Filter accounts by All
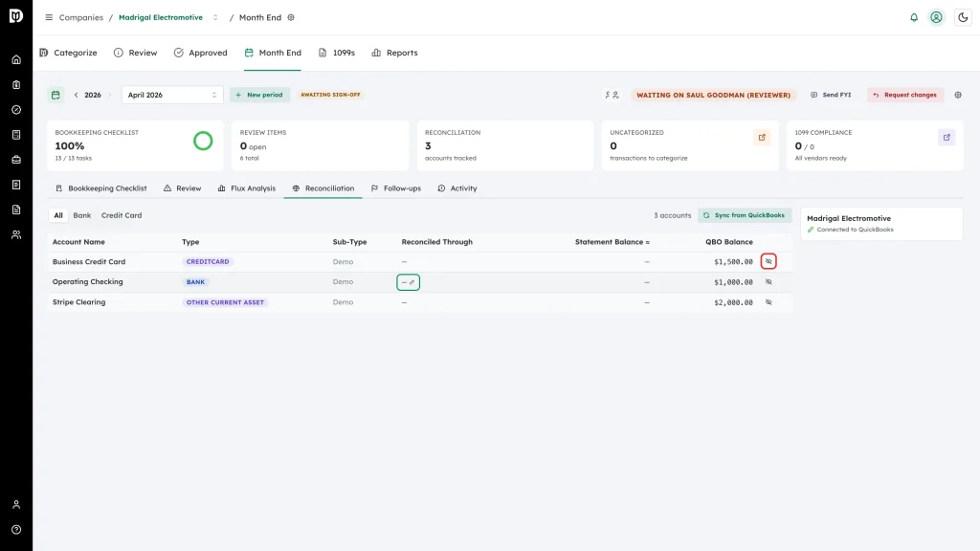This screenshot has width=980, height=551. [x=58, y=215]
